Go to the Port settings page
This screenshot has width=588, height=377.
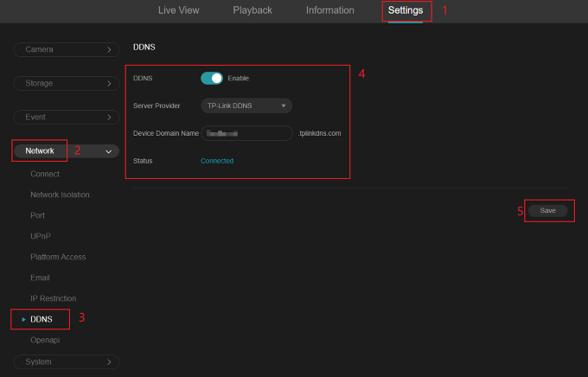[37, 215]
